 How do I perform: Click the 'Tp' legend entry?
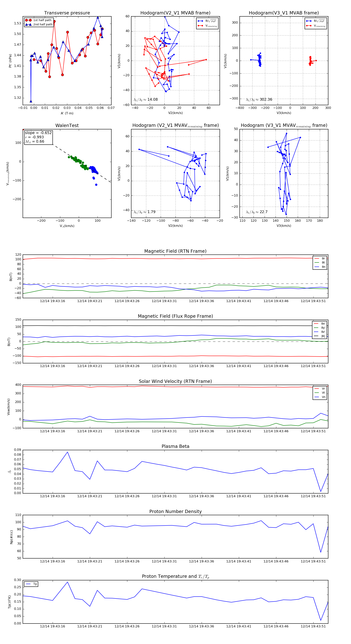[x=31, y=584]
